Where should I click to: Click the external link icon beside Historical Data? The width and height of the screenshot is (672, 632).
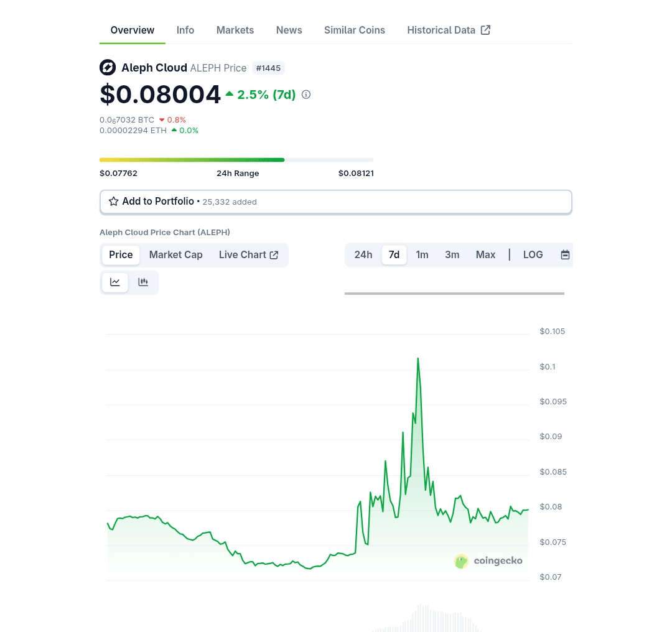tap(485, 30)
